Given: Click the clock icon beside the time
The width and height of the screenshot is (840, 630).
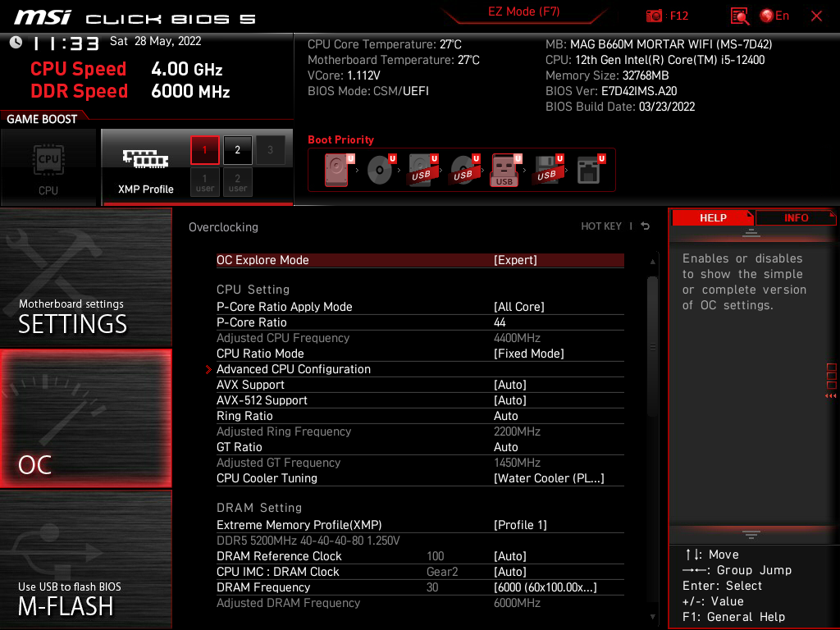Looking at the screenshot, I should [16, 42].
